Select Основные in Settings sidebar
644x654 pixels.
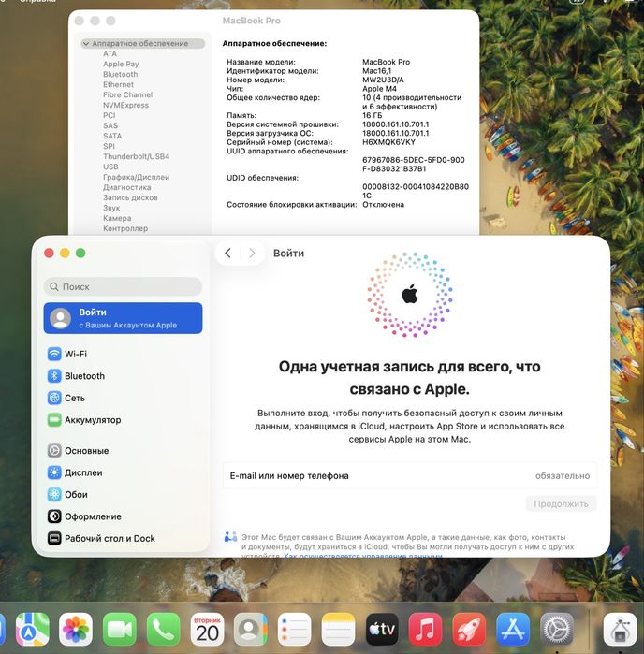(x=123, y=450)
